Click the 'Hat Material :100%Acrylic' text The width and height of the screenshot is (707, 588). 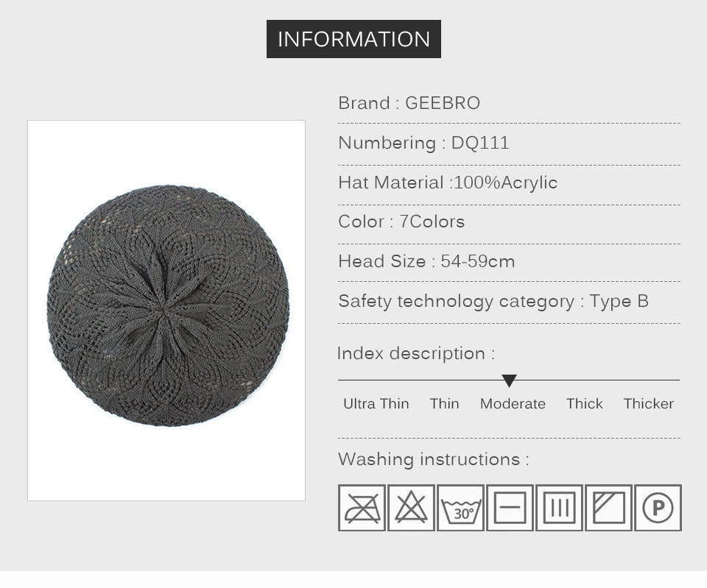tap(448, 183)
